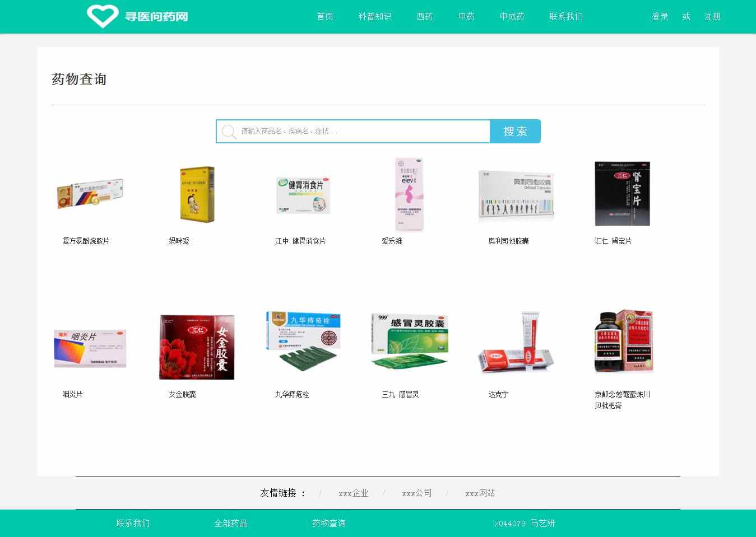This screenshot has width=756, height=537.
Task: Open the xxx企业 friendly link
Action: pyautogui.click(x=353, y=493)
